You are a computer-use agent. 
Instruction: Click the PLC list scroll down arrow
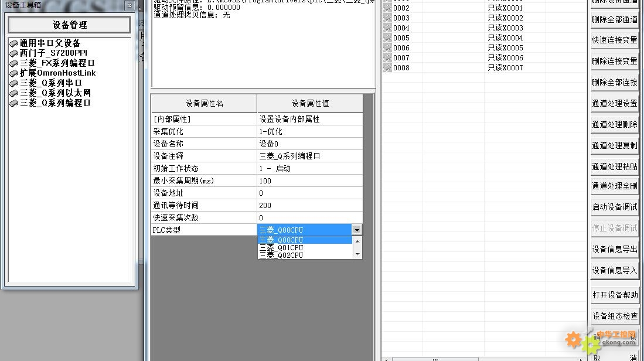(x=357, y=254)
